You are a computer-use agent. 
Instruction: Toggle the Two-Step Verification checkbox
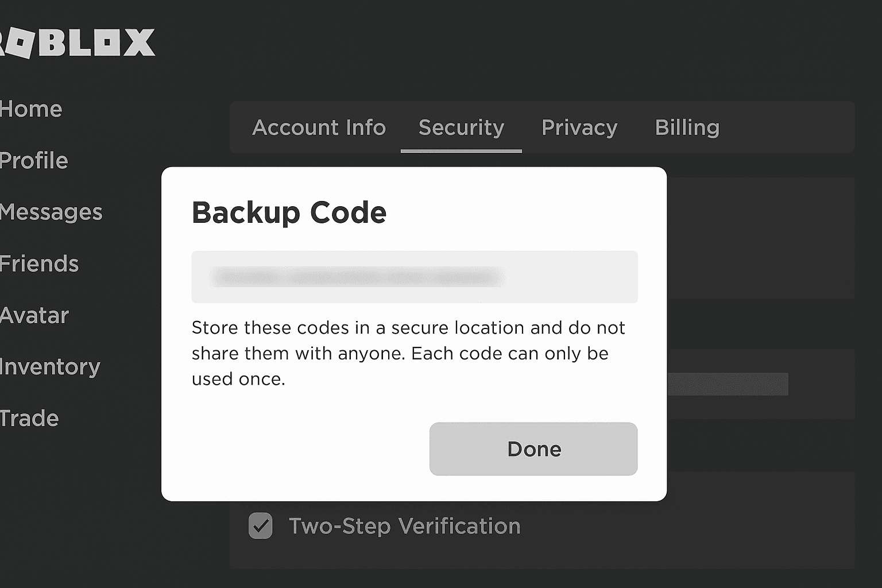(260, 525)
